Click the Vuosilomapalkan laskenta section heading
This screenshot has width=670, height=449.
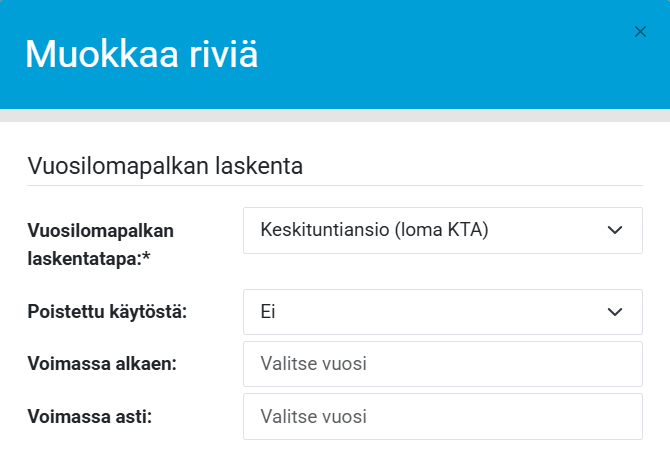coord(165,165)
